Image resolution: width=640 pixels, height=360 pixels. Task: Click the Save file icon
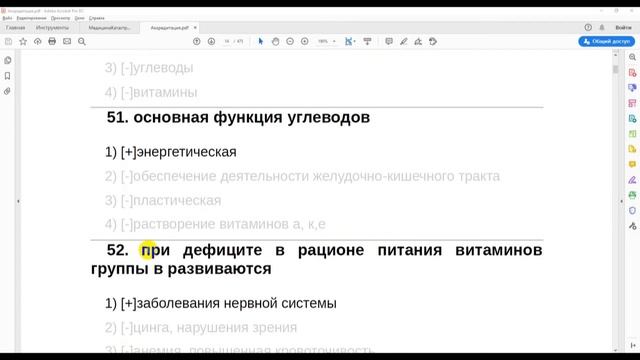pyautogui.click(x=8, y=41)
